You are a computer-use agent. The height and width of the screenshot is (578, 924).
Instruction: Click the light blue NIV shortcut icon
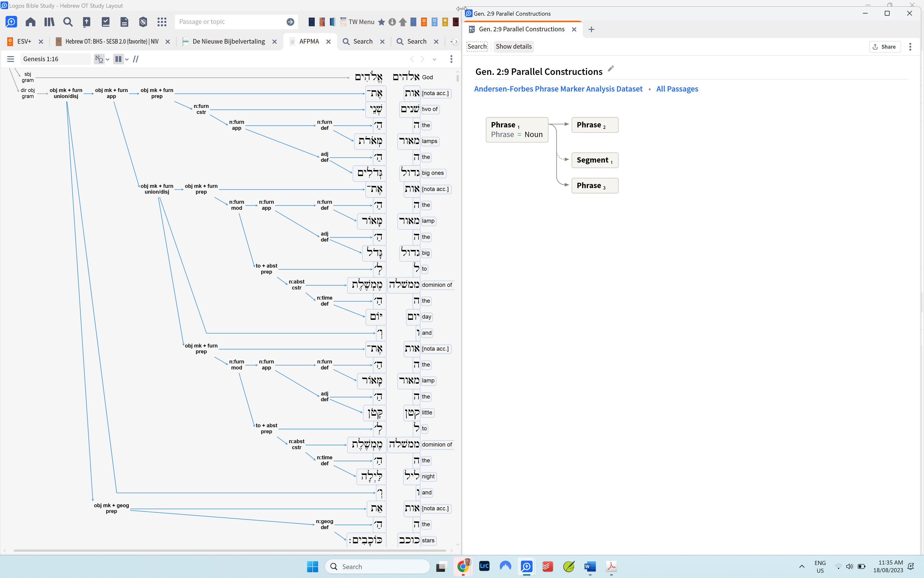435,22
